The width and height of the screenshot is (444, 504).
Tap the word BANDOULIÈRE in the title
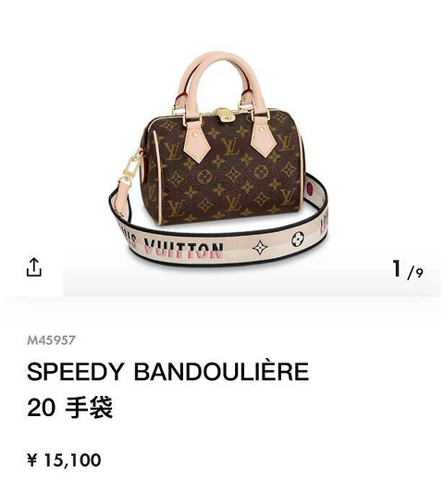[221, 371]
